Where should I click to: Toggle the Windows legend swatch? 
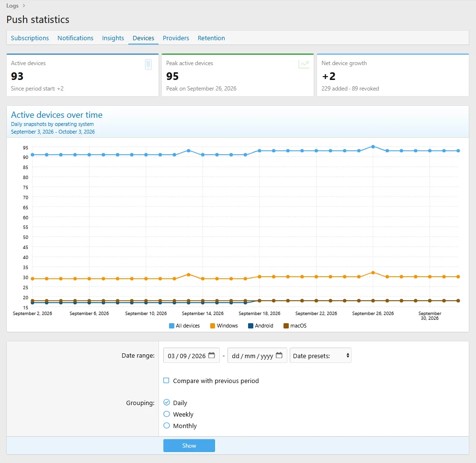pos(213,326)
